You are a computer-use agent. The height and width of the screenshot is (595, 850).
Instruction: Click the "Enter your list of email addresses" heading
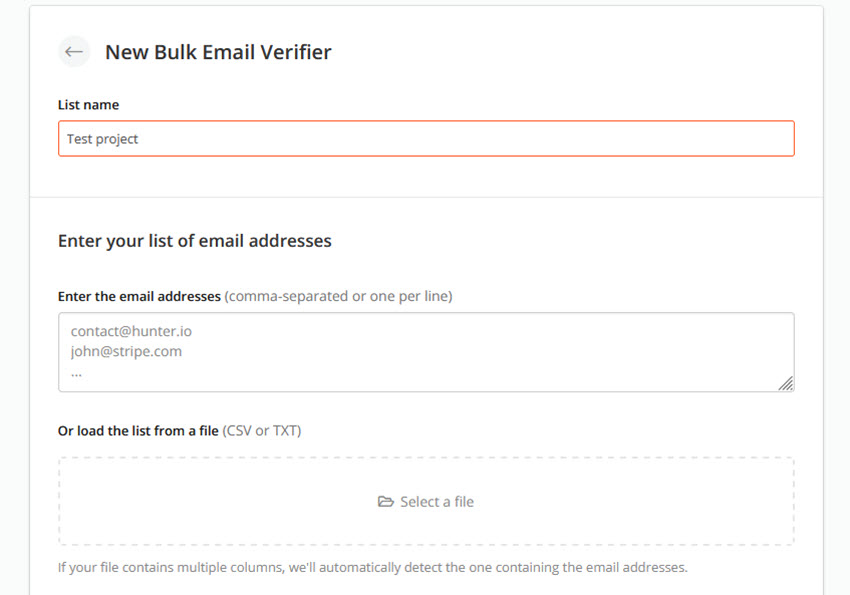pyautogui.click(x=195, y=241)
